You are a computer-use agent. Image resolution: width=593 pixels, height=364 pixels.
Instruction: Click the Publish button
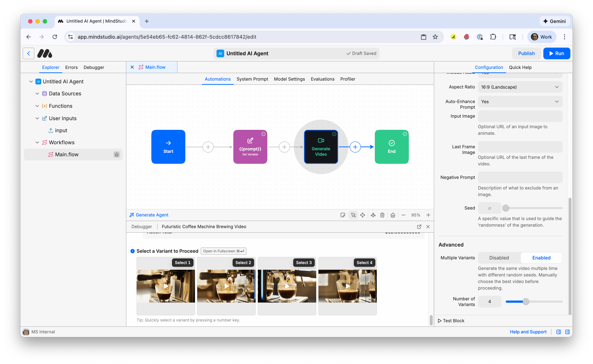pyautogui.click(x=526, y=53)
